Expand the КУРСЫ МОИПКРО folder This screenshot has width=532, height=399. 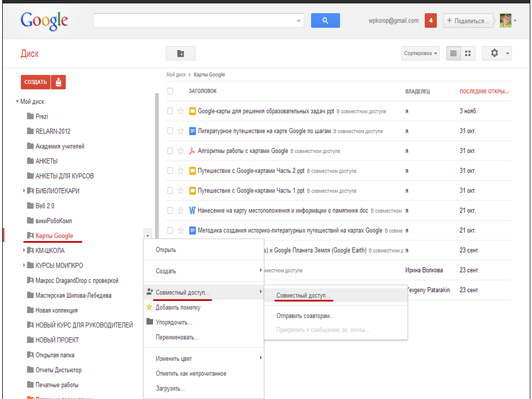[24, 265]
